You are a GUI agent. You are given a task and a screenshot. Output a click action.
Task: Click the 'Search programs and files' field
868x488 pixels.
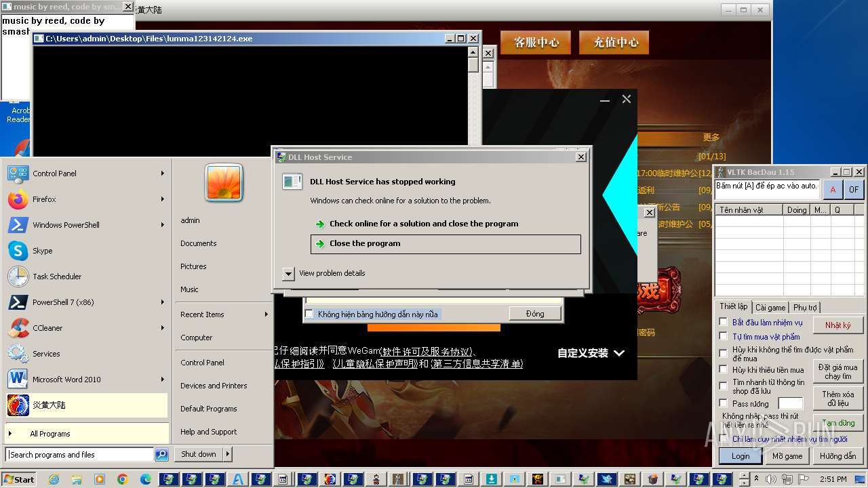point(80,455)
